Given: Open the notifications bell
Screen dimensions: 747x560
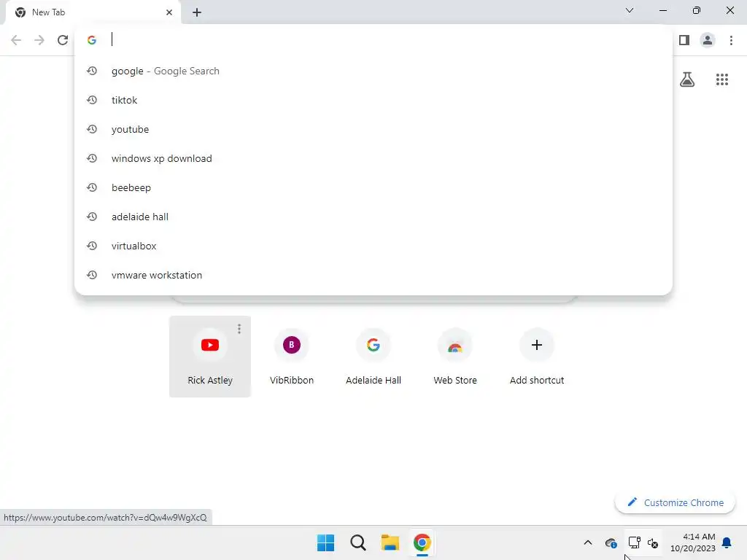Looking at the screenshot, I should point(727,542).
